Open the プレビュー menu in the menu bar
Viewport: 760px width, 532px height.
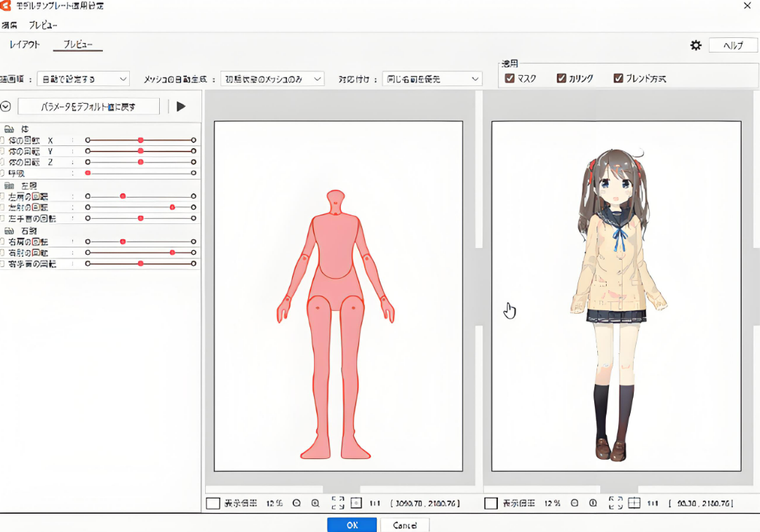pos(42,26)
